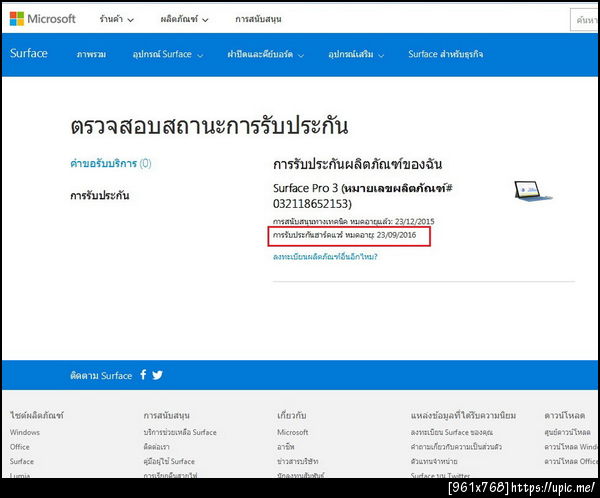
Task: Open the Surface footer link under ไซต์ผลิตภัณฑ์
Action: click(x=22, y=461)
